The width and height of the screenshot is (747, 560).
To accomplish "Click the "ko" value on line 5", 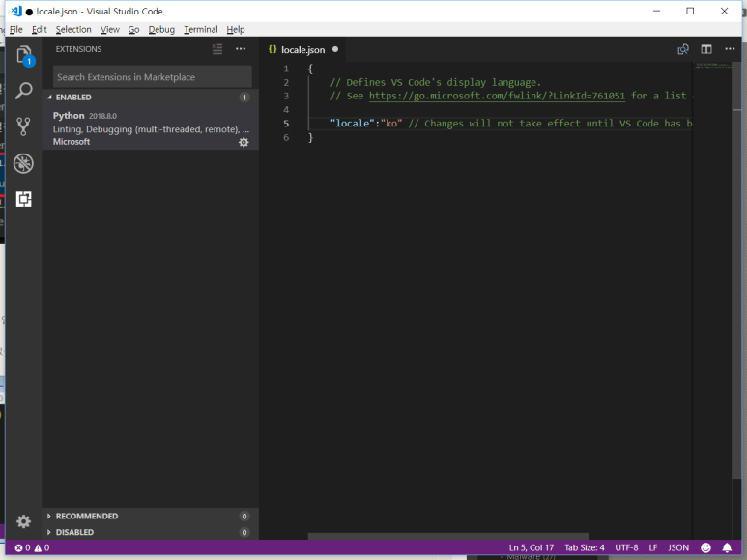I will (x=391, y=124).
